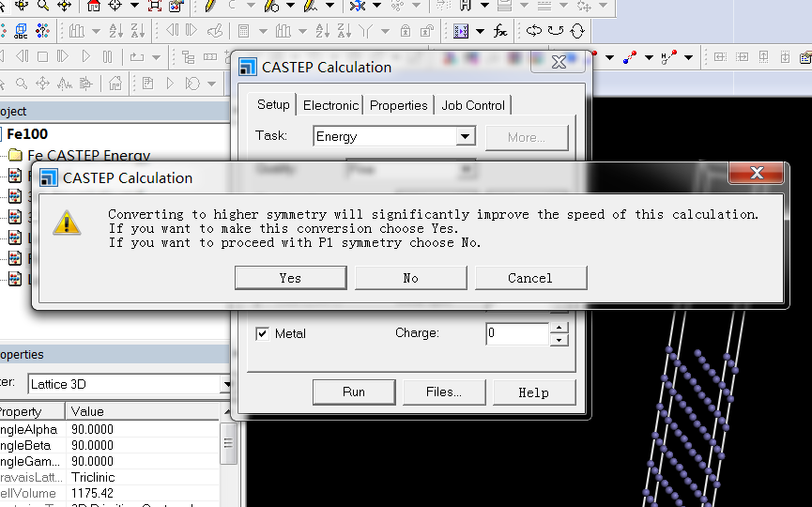Select the Fe100 project root
This screenshot has width=812, height=507.
(27, 134)
